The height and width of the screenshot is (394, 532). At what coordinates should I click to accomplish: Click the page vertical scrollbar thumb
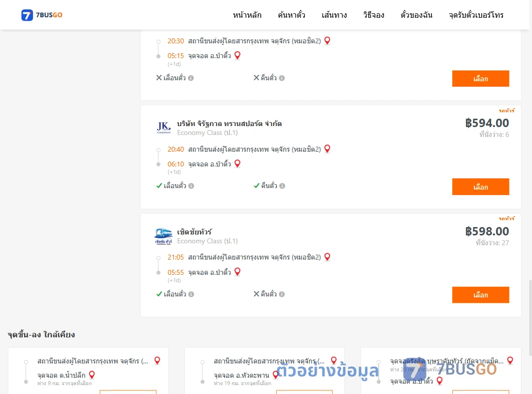(x=531, y=318)
